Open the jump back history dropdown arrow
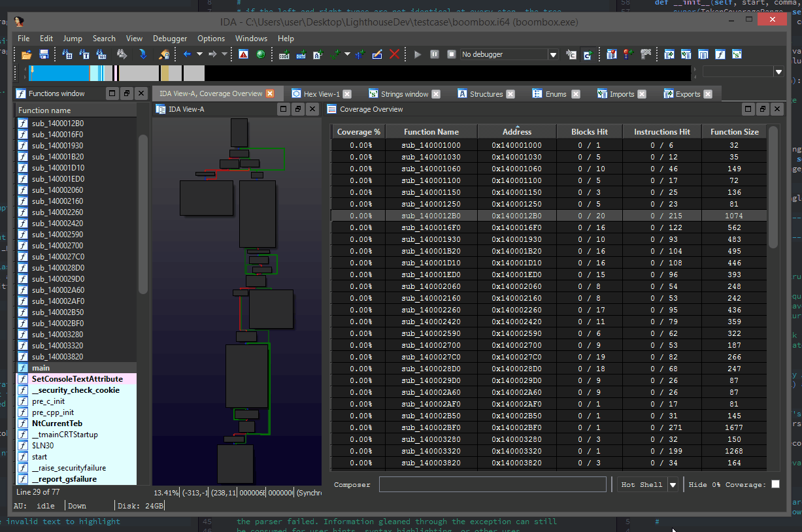 click(199, 54)
